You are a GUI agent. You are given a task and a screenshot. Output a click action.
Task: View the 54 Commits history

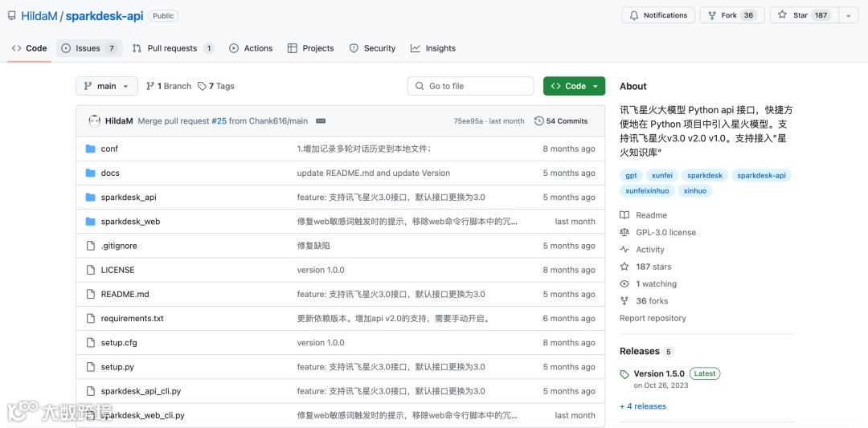click(x=561, y=120)
